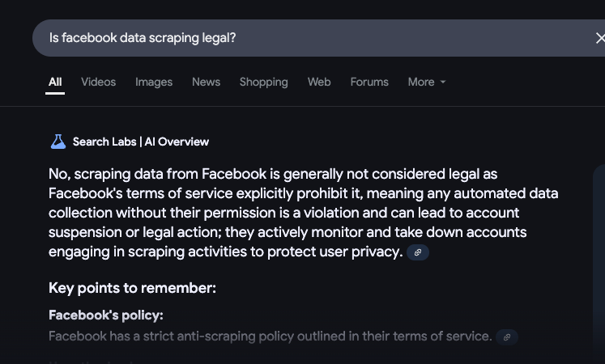605x364 pixels.
Task: Select the All results tab
Action: click(x=55, y=82)
